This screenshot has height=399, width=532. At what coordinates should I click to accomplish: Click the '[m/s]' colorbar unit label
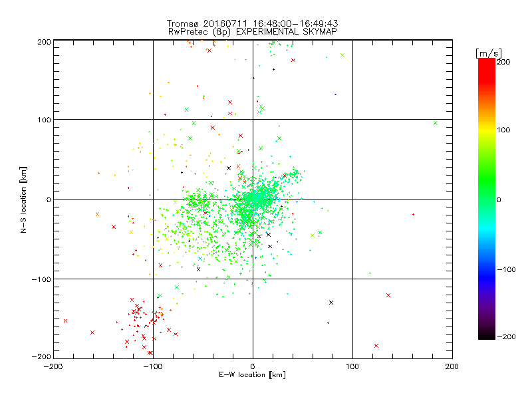pos(488,53)
